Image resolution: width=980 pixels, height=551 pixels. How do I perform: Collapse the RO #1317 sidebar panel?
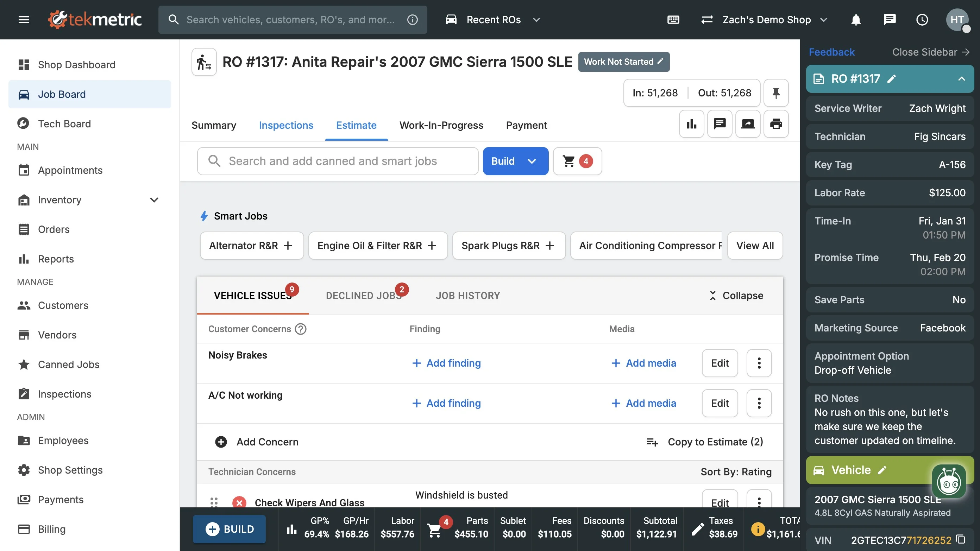961,79
